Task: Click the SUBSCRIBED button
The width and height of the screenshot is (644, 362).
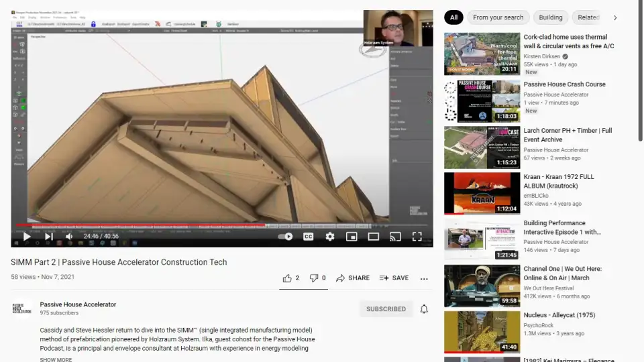Action: (386, 309)
